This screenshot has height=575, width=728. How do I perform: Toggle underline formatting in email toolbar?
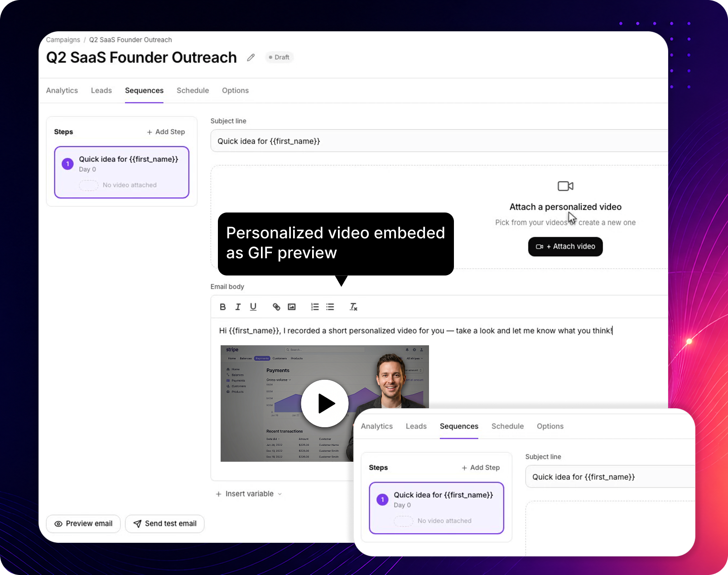coord(253,307)
